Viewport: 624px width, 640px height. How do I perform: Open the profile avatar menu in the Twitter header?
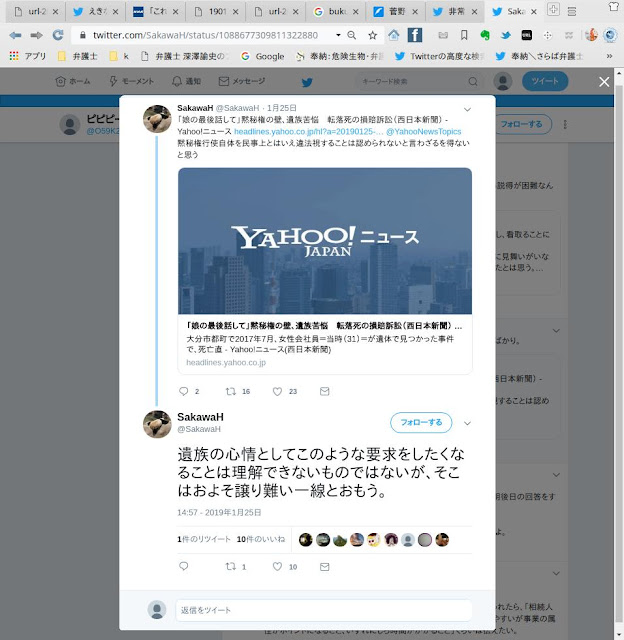(x=503, y=81)
